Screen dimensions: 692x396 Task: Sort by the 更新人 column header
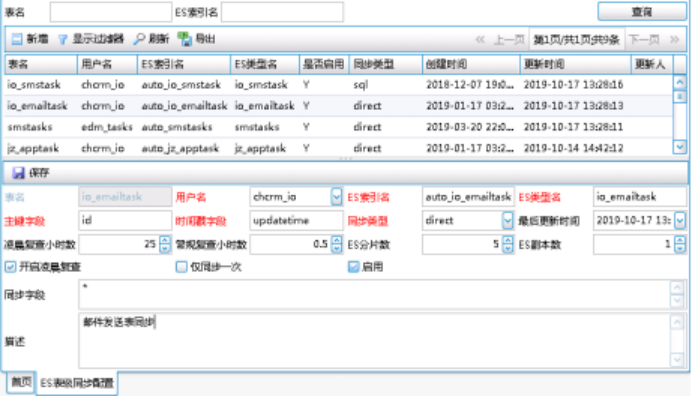point(652,64)
